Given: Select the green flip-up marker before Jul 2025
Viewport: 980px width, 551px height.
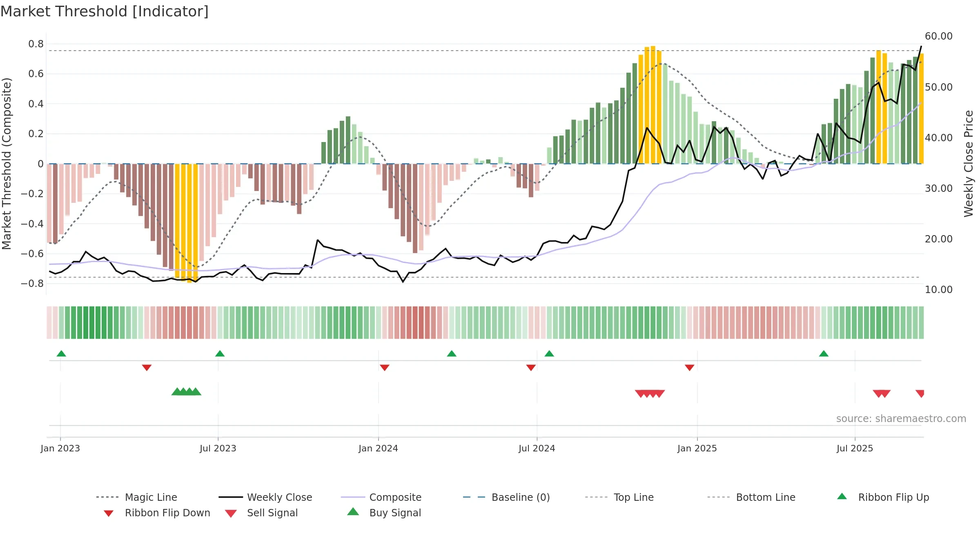Looking at the screenshot, I should click(x=824, y=353).
